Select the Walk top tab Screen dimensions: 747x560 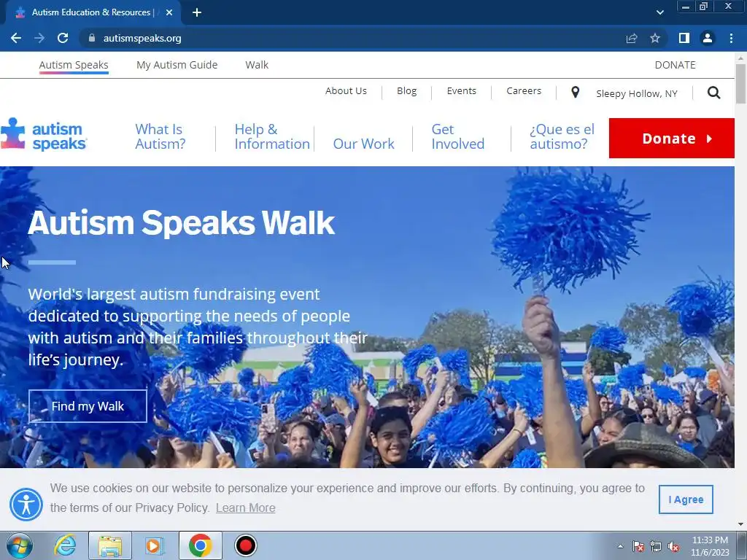click(x=257, y=65)
